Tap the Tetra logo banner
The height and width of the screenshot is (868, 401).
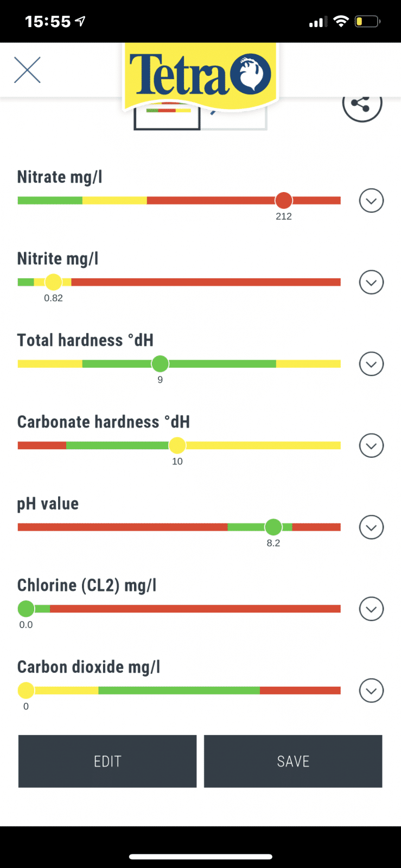[200, 76]
